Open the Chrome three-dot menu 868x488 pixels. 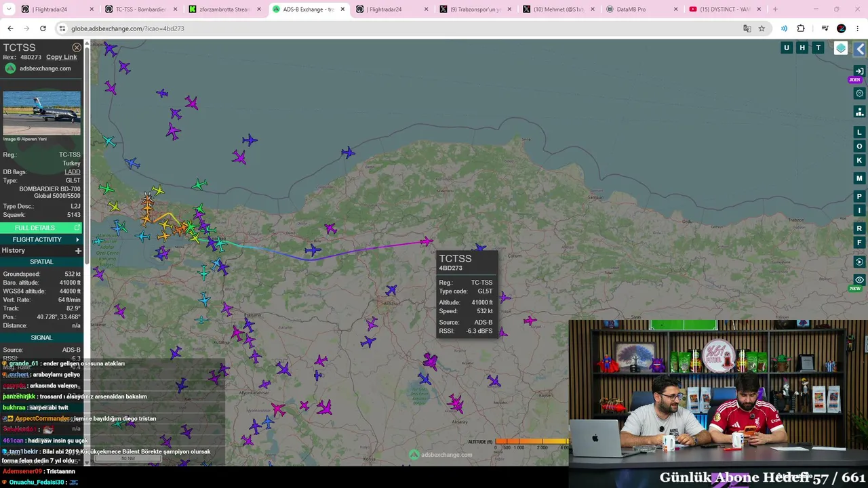858,28
